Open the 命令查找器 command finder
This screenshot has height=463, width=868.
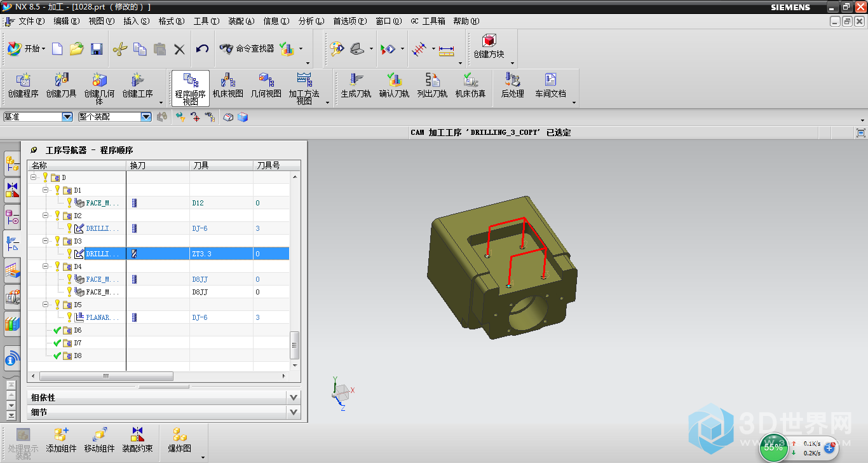click(247, 48)
